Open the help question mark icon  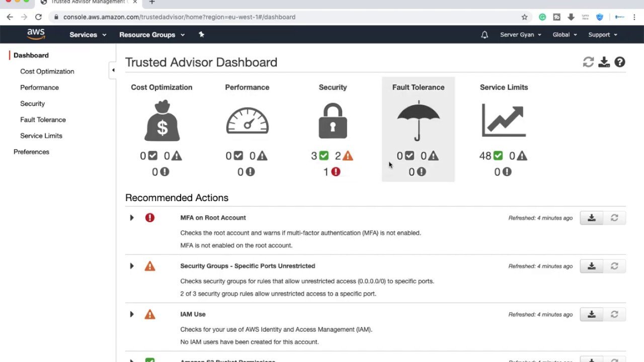click(620, 62)
